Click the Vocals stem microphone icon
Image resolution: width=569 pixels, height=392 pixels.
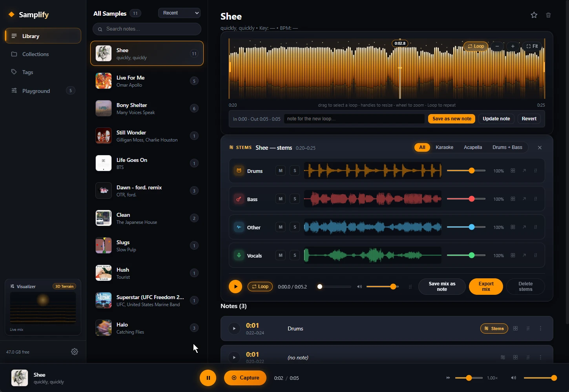[x=239, y=255]
